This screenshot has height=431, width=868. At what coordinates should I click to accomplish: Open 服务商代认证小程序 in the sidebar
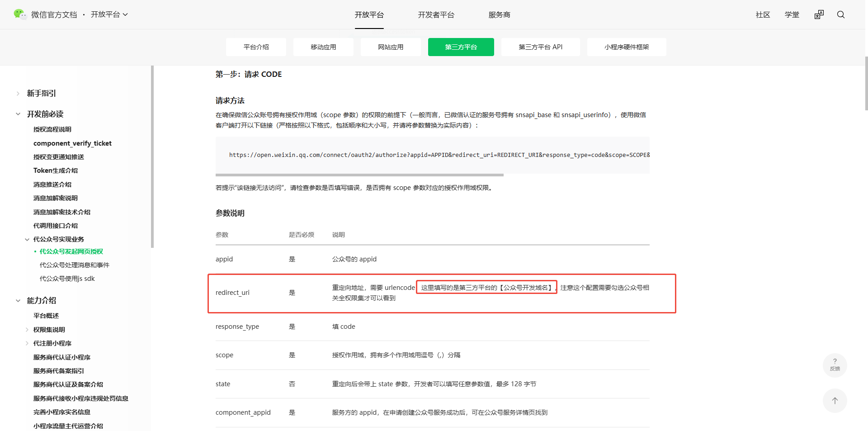pyautogui.click(x=62, y=357)
